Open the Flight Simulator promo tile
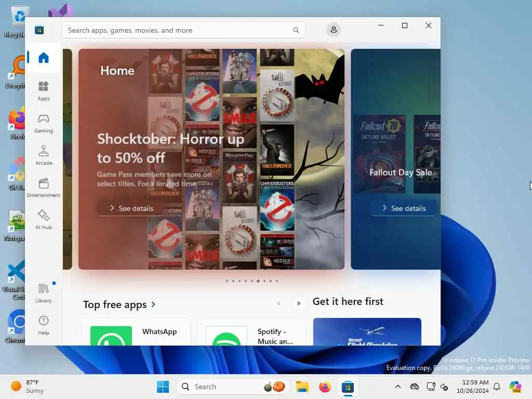This screenshot has width=532, height=399. click(x=367, y=332)
